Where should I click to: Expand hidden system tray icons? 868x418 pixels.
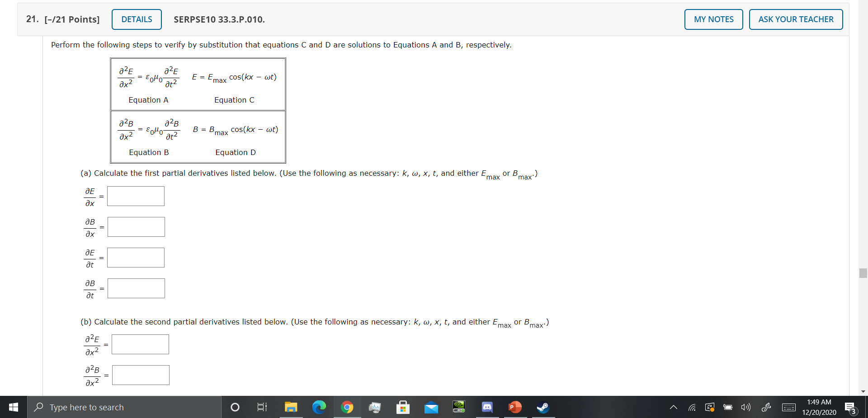673,407
